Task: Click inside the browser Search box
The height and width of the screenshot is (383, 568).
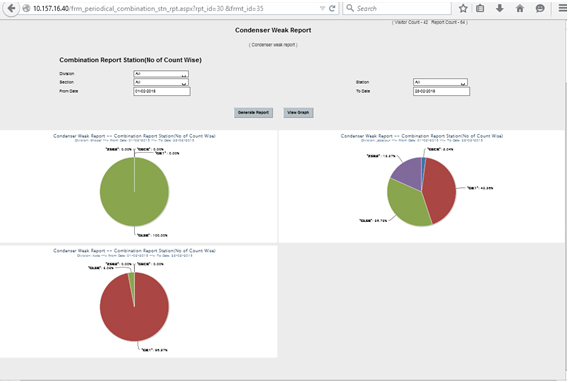Action: click(397, 8)
